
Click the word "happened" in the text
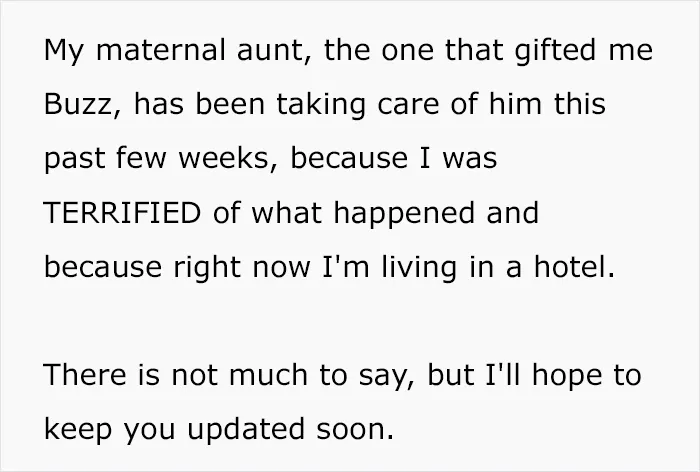click(405, 214)
